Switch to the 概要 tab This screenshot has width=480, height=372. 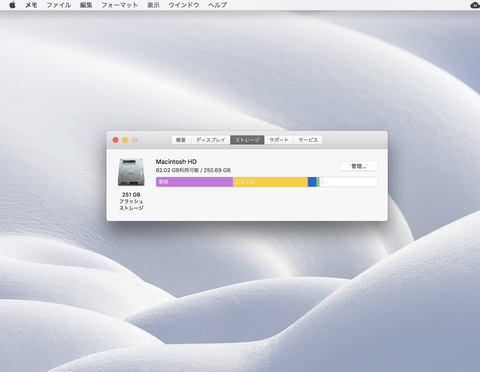click(181, 140)
